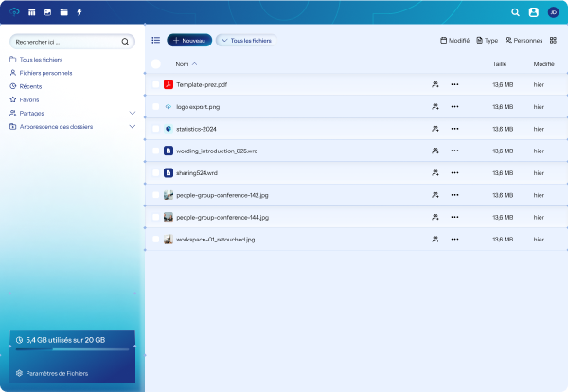Screen dimensions: 568x392
Task: Sort by Nom column arrow
Action: (x=194, y=64)
